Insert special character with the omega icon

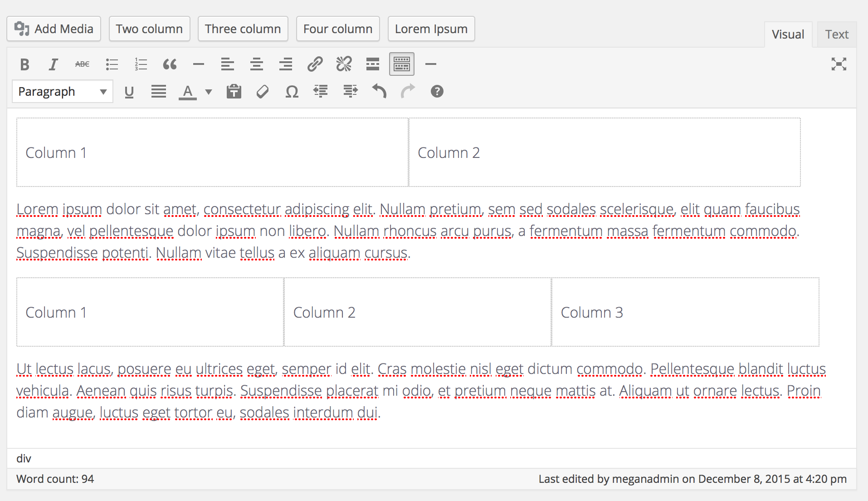click(x=292, y=92)
